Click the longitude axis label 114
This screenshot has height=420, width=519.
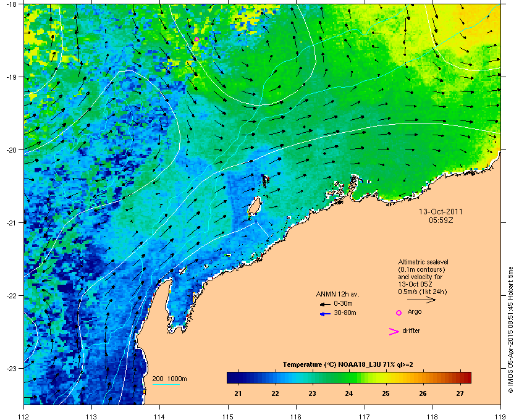point(159,416)
